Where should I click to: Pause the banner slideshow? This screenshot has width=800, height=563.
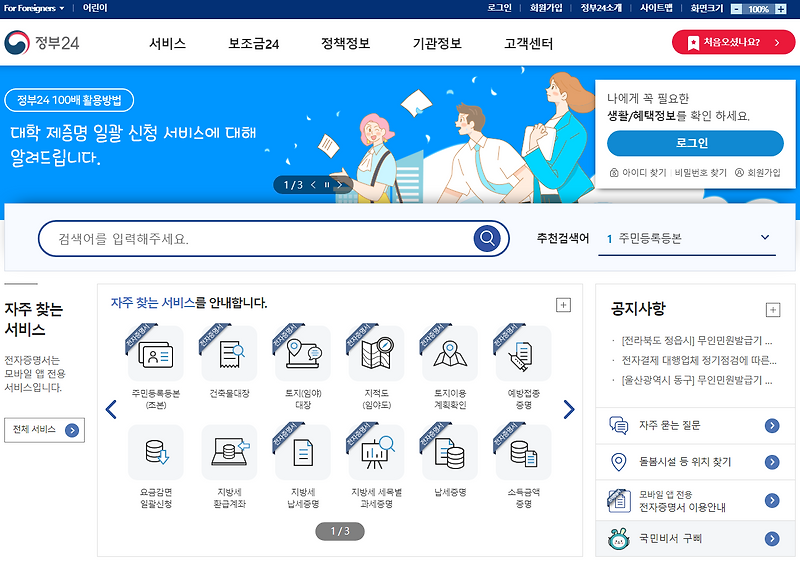click(327, 185)
